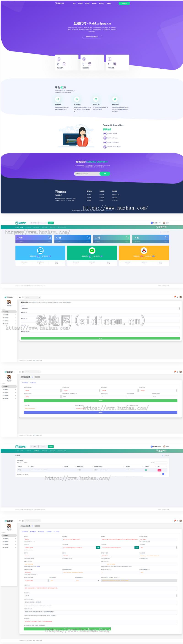The width and height of the screenshot is (183, 644).
Task: Click the cart icon on the 1 / 笔 card
Action: (x=166, y=237)
